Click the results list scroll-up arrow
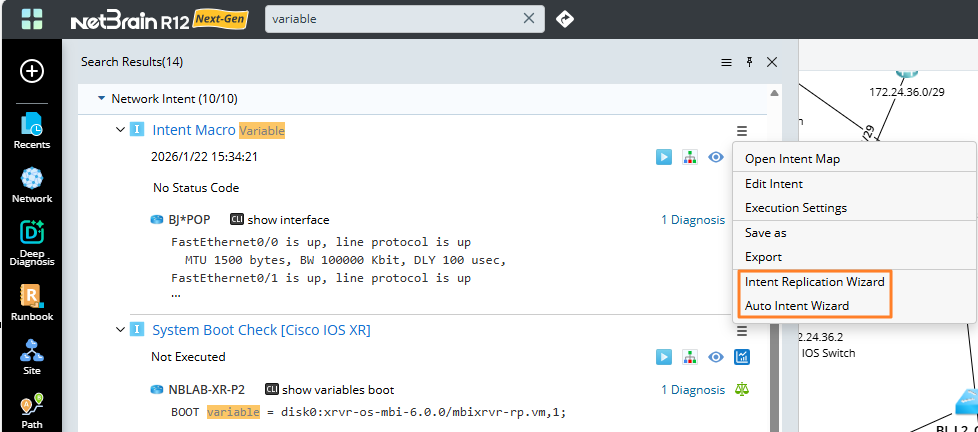978x432 pixels. [x=774, y=93]
